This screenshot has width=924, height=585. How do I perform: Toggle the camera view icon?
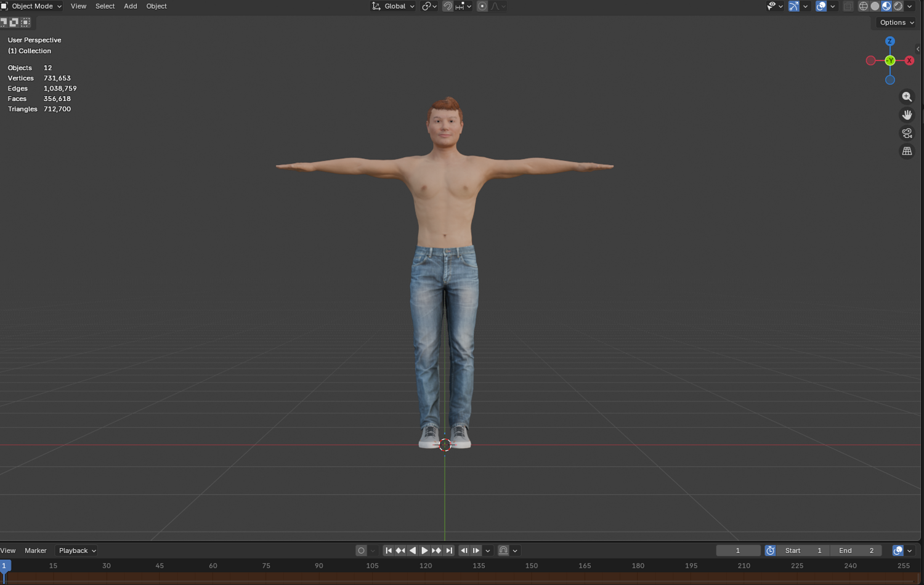tap(907, 133)
